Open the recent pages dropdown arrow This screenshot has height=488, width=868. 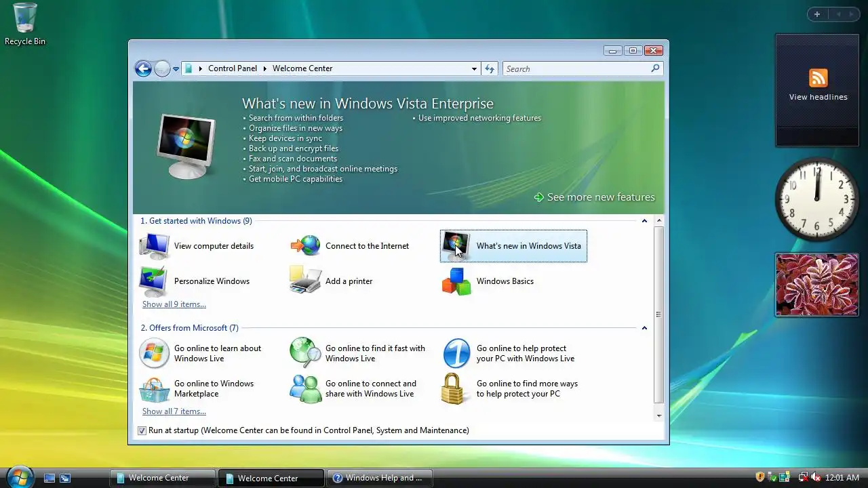click(x=176, y=68)
